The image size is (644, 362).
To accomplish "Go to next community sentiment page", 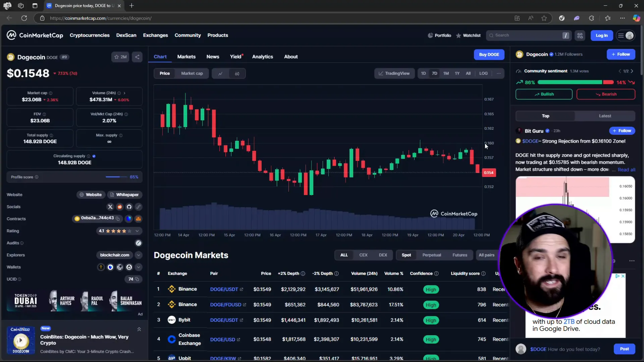I will [x=632, y=71].
